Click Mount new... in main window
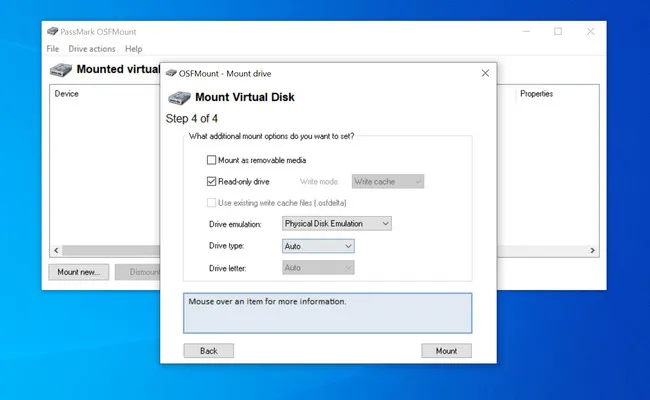The height and width of the screenshot is (400, 650). point(78,272)
